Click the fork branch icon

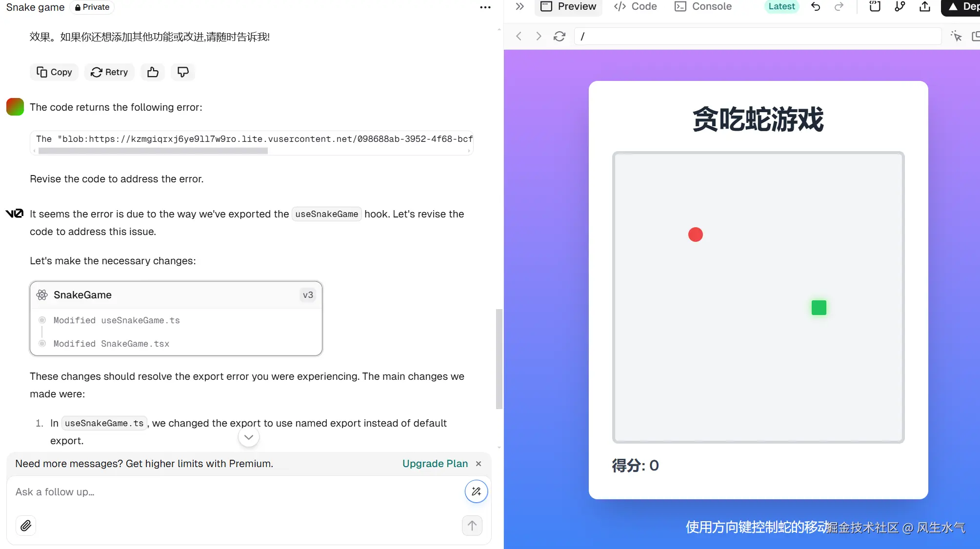coord(900,7)
